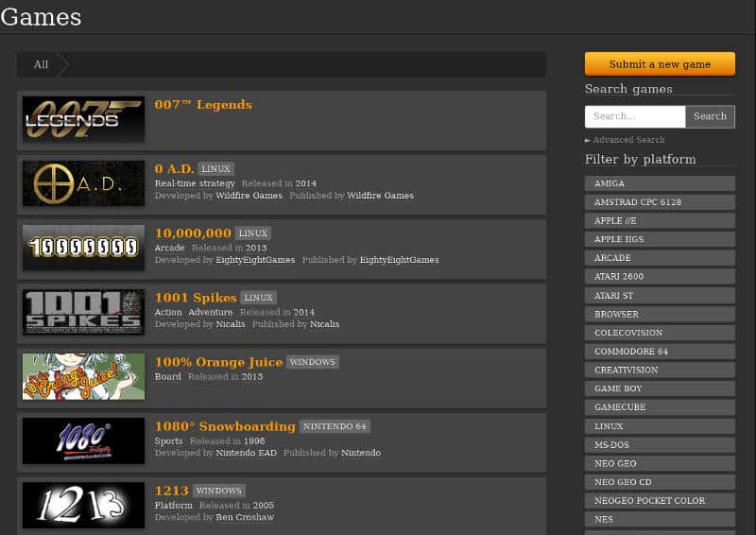Focus the Search games input field
The width and height of the screenshot is (756, 535).
635,116
